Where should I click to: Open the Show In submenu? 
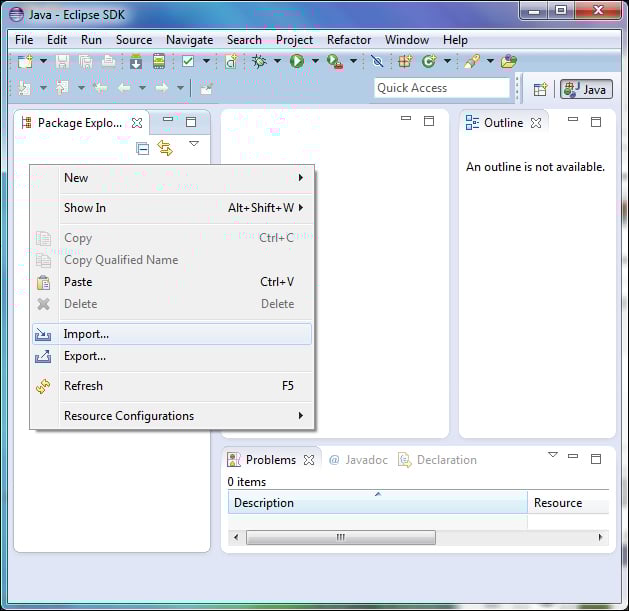[x=172, y=208]
